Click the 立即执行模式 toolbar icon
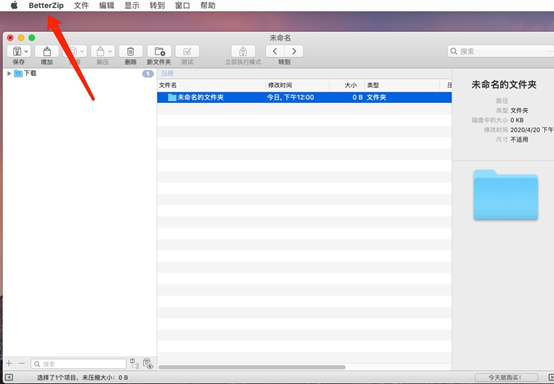Image resolution: width=554 pixels, height=384 pixels. (243, 52)
